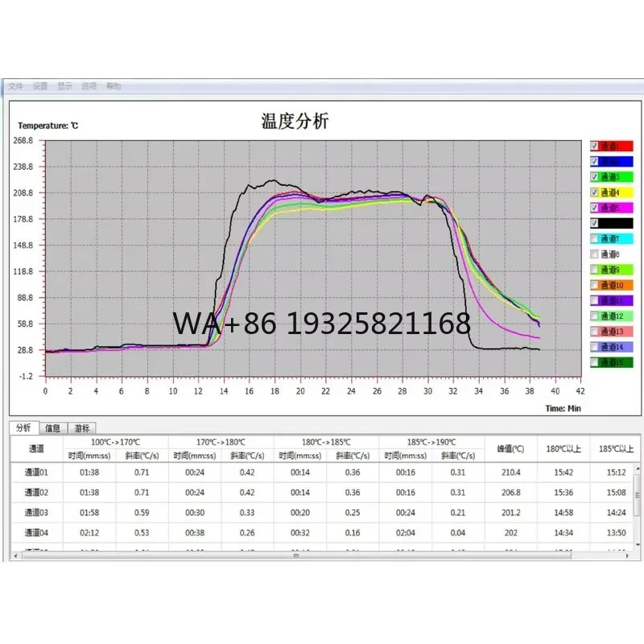Click the Temperature: ℃ axis label
Screen dimensions: 644x644
point(47,126)
